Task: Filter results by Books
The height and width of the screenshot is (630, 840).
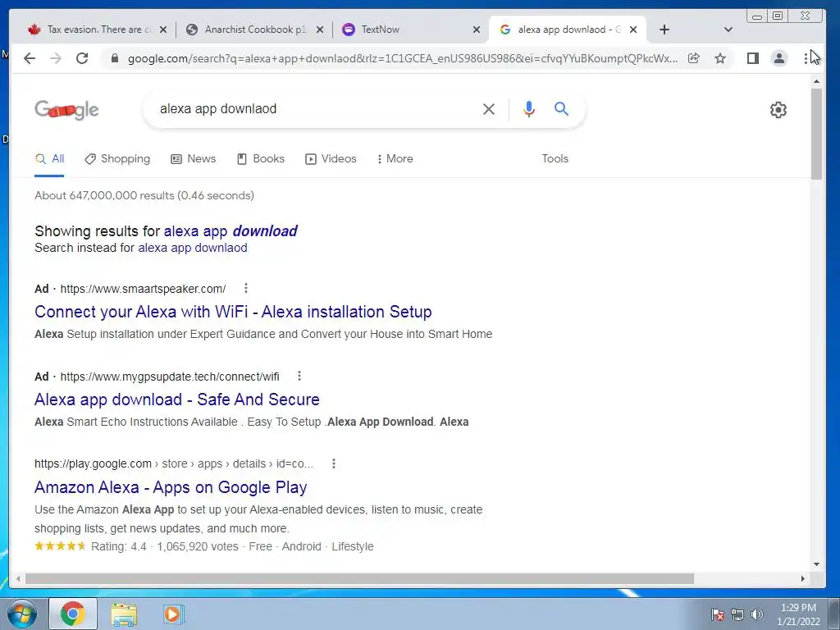Action: point(261,158)
